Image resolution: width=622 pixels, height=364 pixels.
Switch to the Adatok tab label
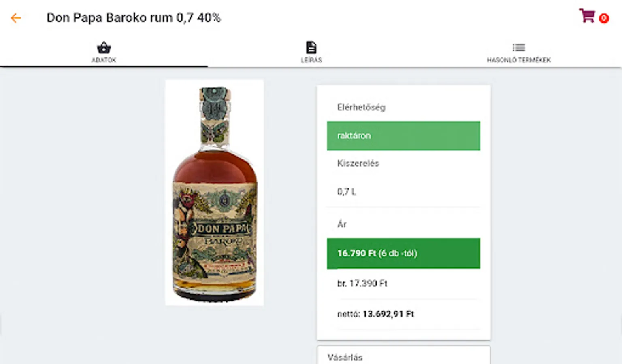pos(104,60)
